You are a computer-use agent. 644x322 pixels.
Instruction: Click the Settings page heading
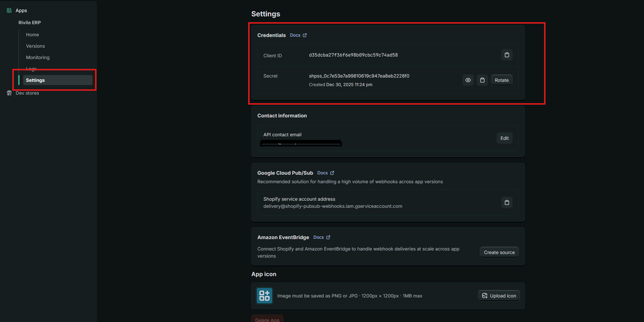tap(266, 14)
